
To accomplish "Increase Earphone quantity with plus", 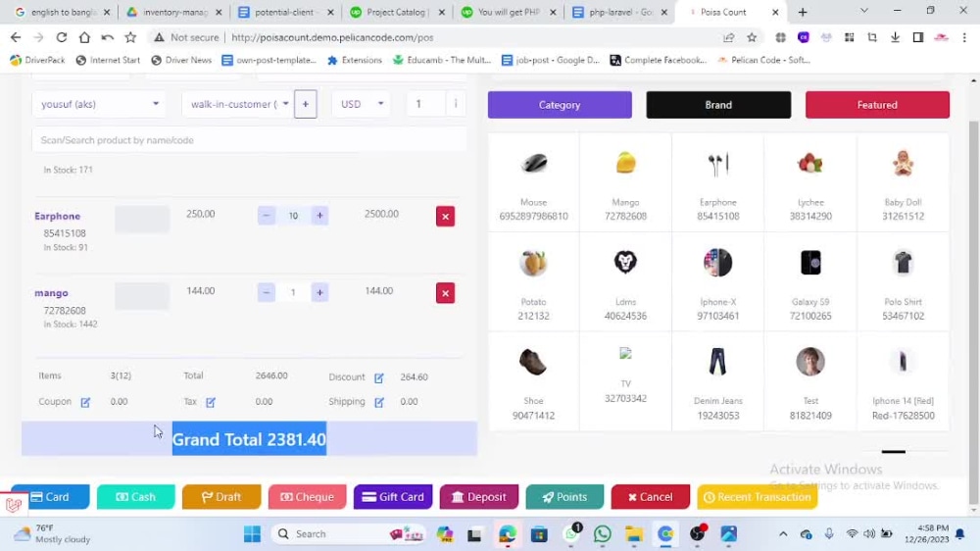I will tap(319, 216).
